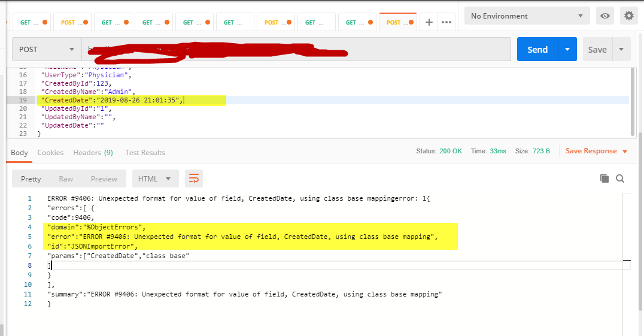This screenshot has height=336, width=644.
Task: Copy response body to clipboard icon
Action: coord(604,178)
